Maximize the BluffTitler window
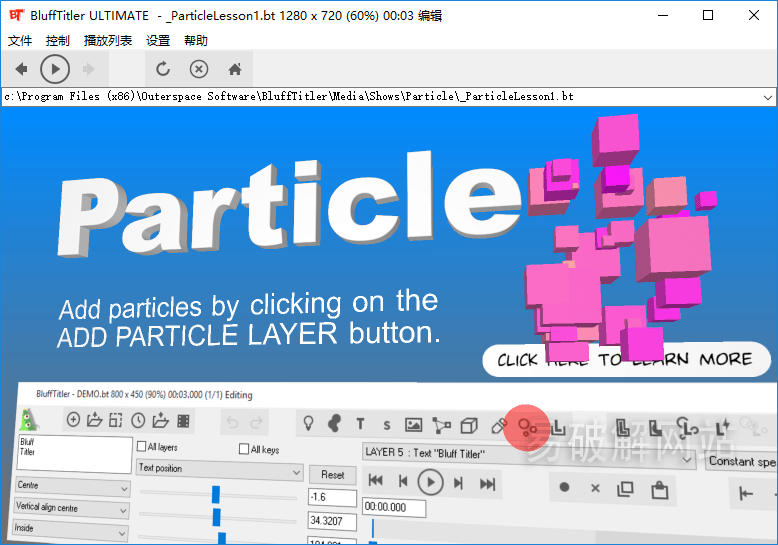Screen dimensions: 778x545 click(x=708, y=15)
